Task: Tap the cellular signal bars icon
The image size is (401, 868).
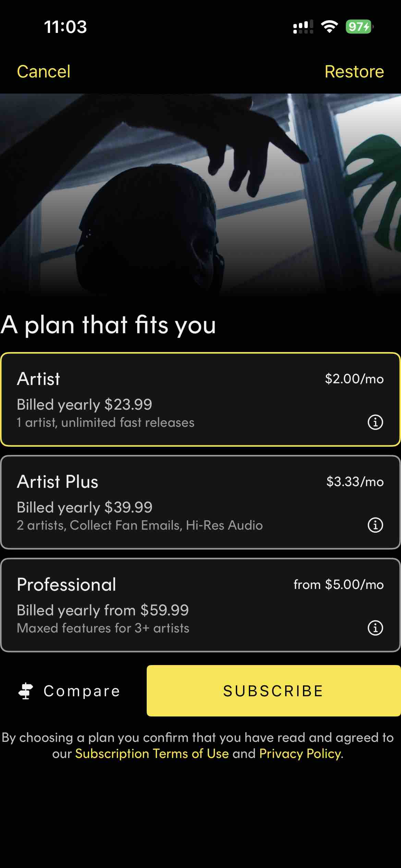Action: coord(303,27)
